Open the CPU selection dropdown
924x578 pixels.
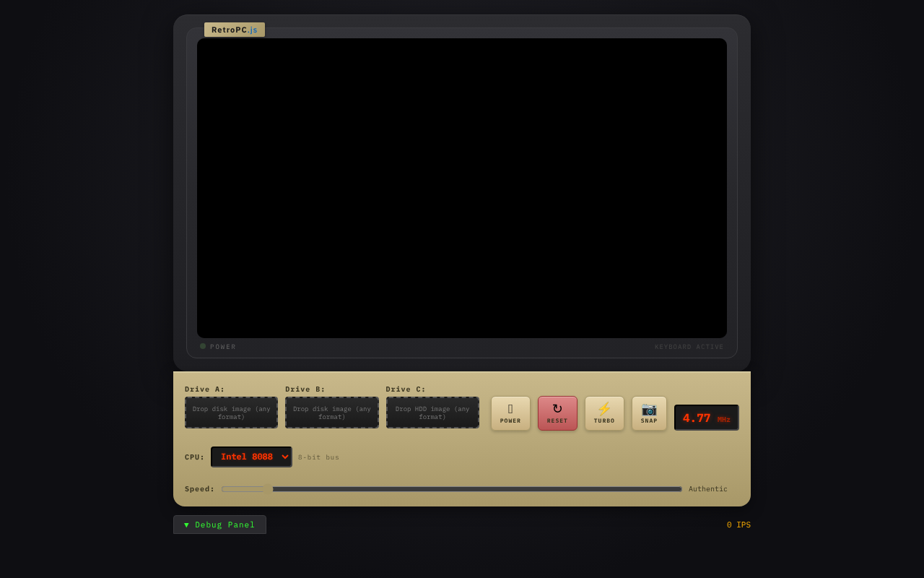pos(251,457)
